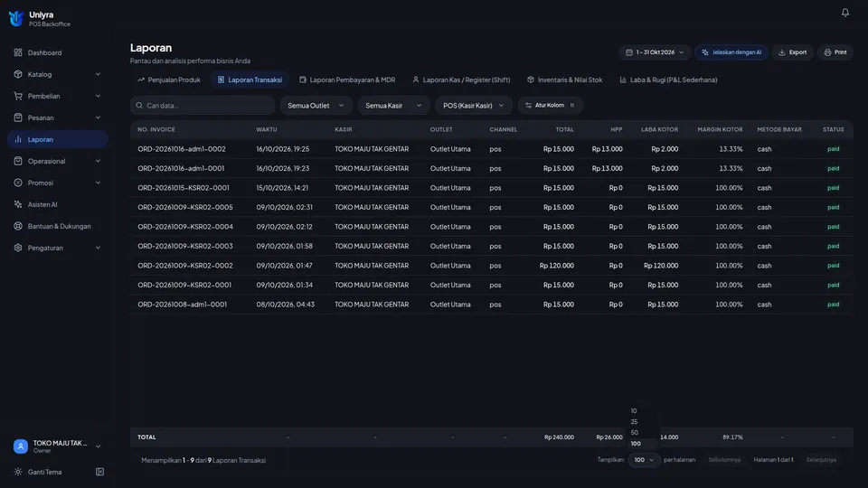Click invoice ORD-20261008-adm1-0001
This screenshot has height=488, width=868.
tap(182, 305)
